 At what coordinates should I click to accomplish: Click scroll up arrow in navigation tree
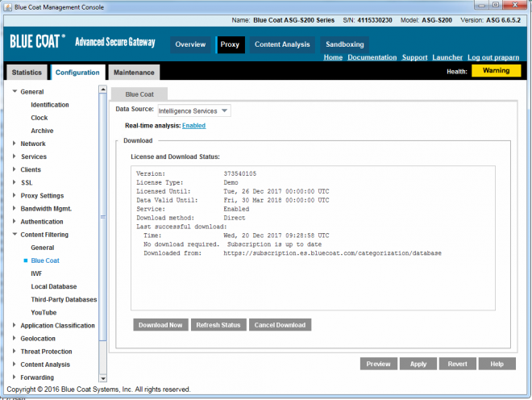point(103,89)
